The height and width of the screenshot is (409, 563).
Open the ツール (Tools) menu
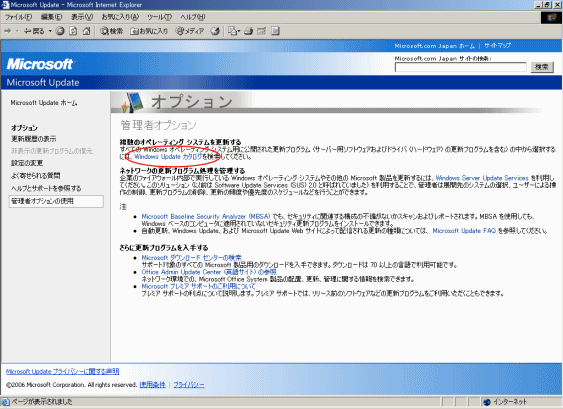click(159, 17)
